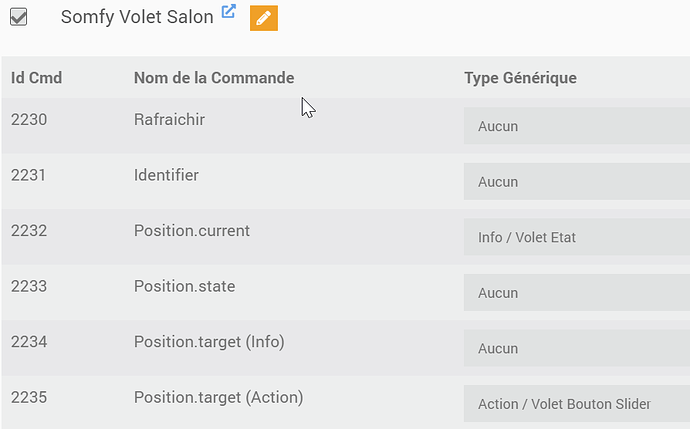Select the Rafraichir command name

169,120
